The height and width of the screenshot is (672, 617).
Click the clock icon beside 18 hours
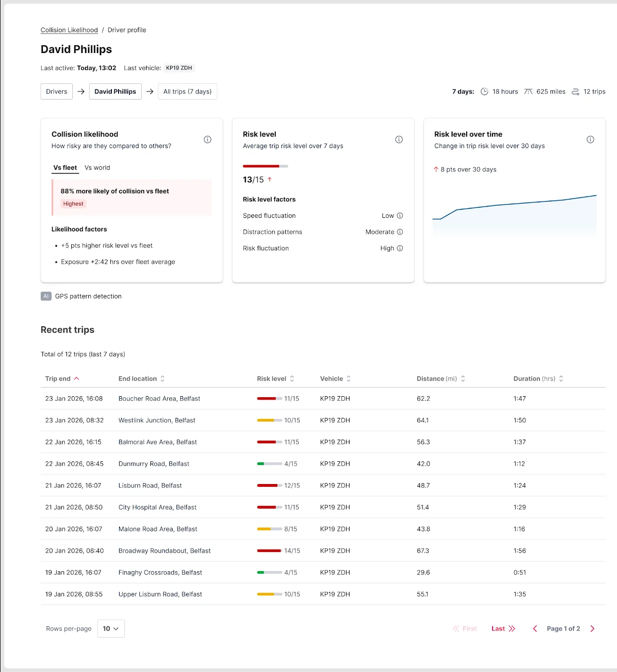click(484, 92)
